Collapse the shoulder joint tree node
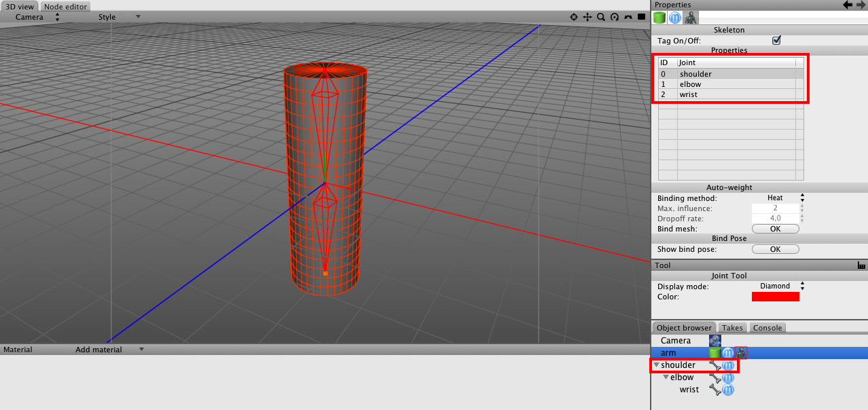Viewport: 868px width, 410px height. [656, 365]
